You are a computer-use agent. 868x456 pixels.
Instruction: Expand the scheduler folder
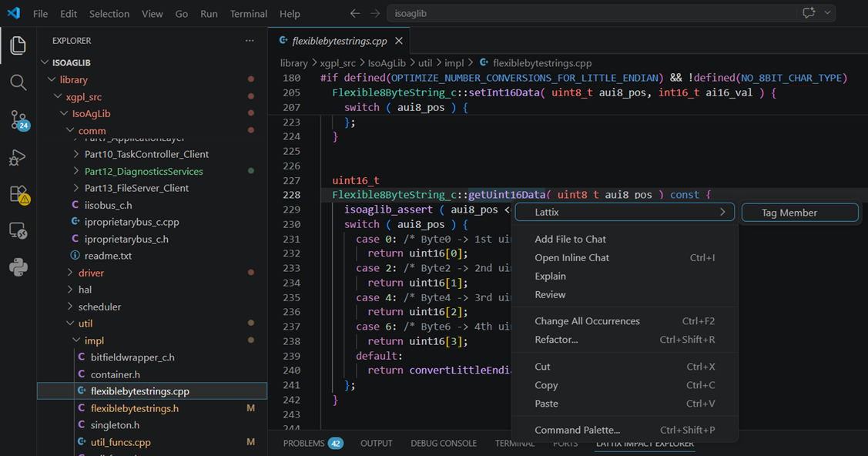pos(70,306)
